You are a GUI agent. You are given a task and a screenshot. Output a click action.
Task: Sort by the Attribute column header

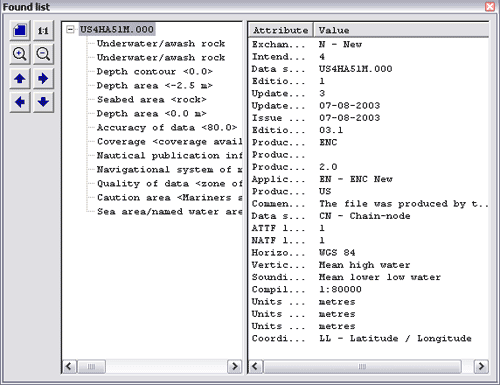281,30
